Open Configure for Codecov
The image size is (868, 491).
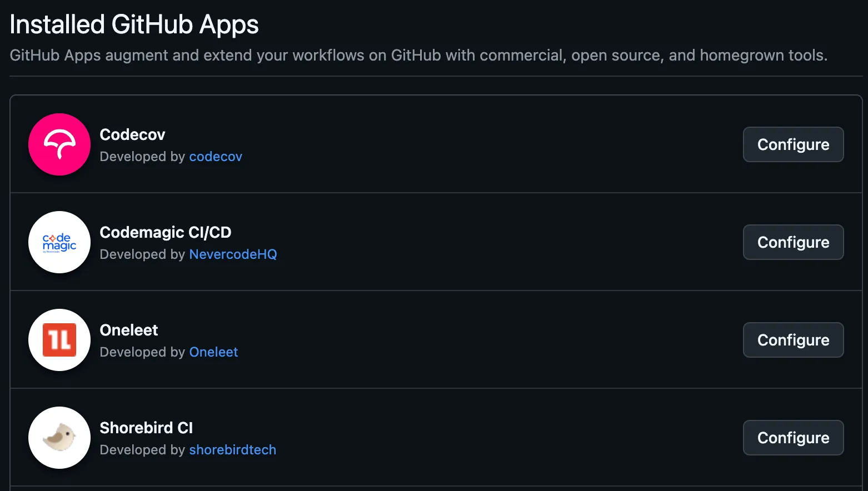(x=793, y=144)
